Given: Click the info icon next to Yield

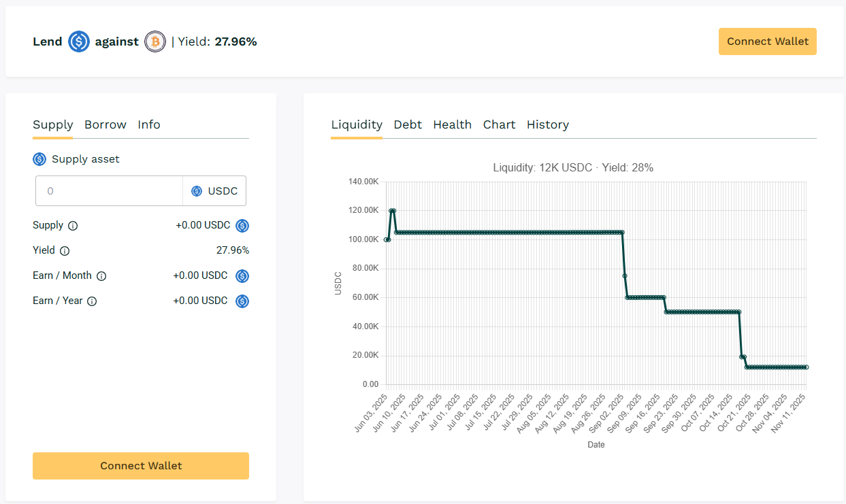Looking at the screenshot, I should [65, 251].
